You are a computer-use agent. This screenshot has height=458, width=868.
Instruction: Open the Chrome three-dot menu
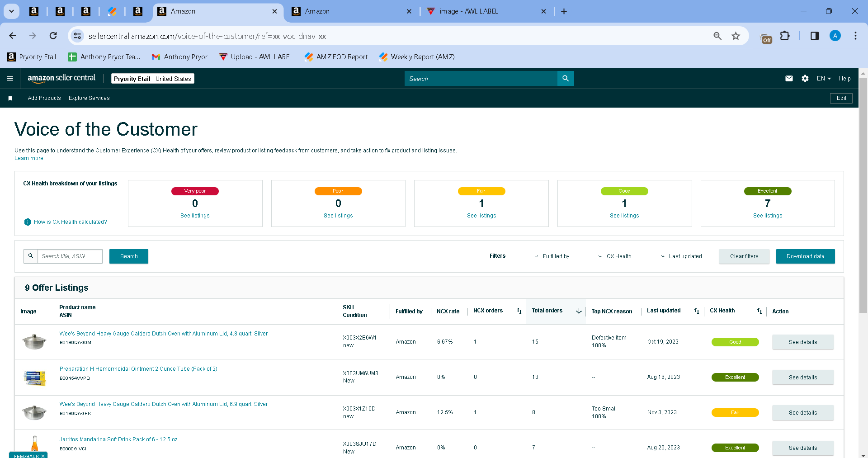tap(855, 36)
